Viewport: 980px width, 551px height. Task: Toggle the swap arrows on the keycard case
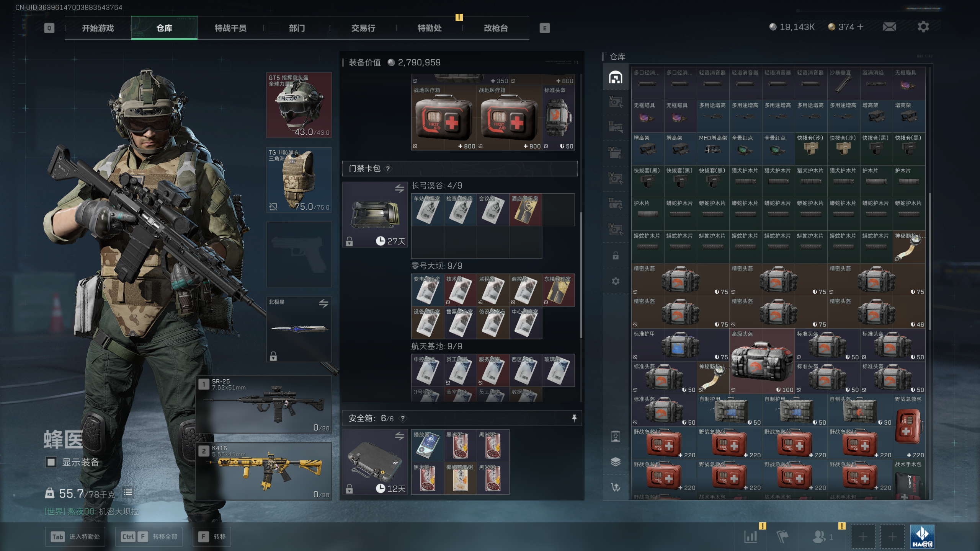[399, 189]
